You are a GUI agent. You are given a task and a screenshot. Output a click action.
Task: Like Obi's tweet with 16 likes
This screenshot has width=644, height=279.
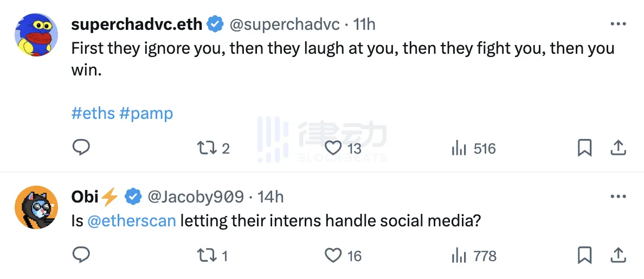tap(333, 255)
